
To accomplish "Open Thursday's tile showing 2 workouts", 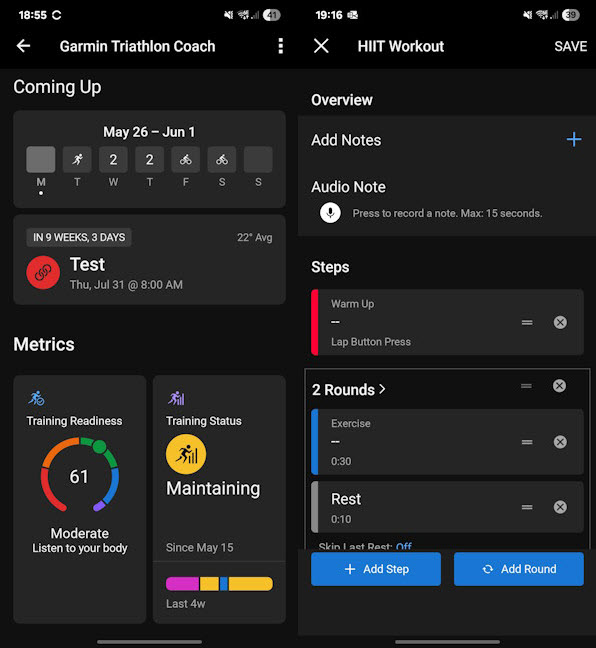I will (150, 159).
